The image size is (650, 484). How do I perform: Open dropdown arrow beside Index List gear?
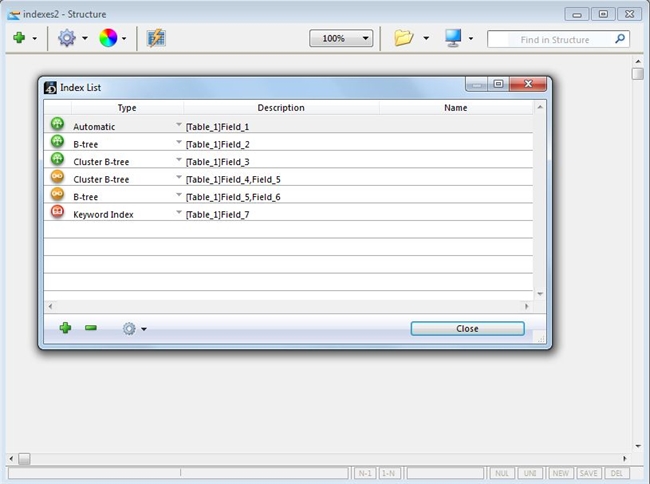tap(144, 329)
